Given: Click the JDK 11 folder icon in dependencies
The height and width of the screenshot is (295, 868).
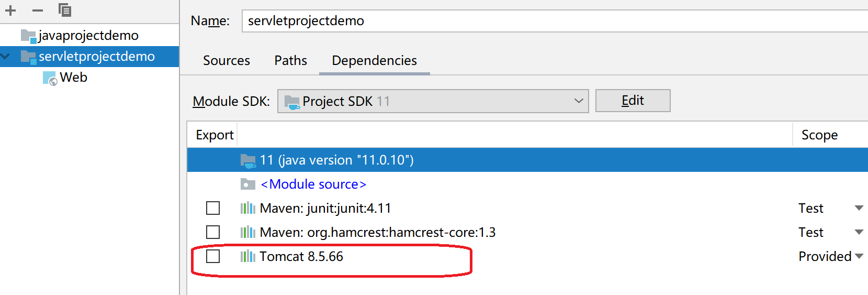Looking at the screenshot, I should click(247, 160).
